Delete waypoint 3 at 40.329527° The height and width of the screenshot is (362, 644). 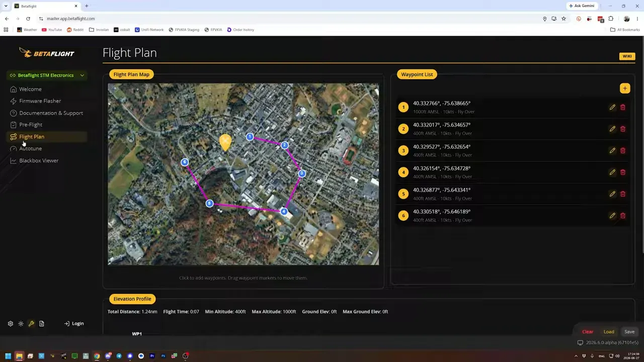click(x=623, y=150)
